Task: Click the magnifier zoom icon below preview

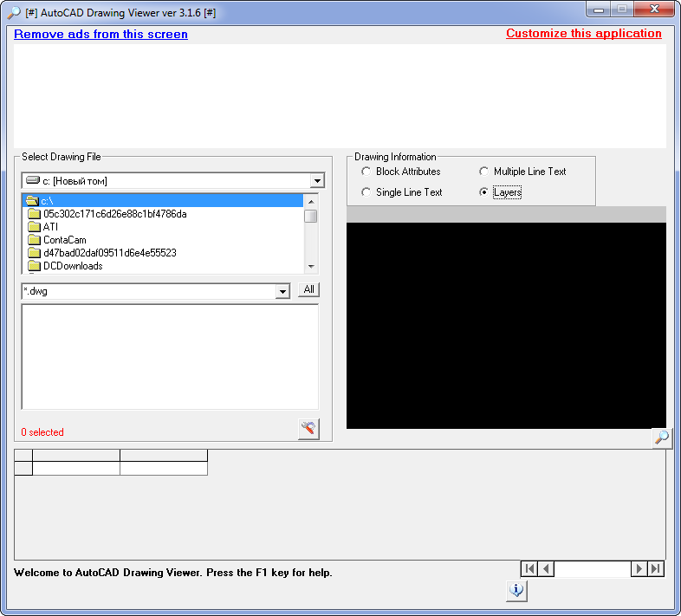Action: [x=662, y=438]
